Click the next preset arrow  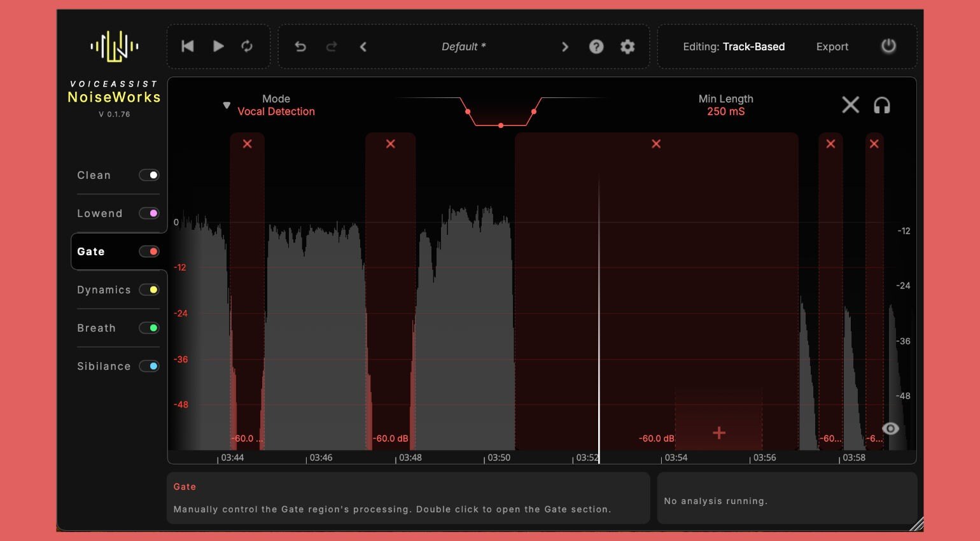(x=565, y=46)
